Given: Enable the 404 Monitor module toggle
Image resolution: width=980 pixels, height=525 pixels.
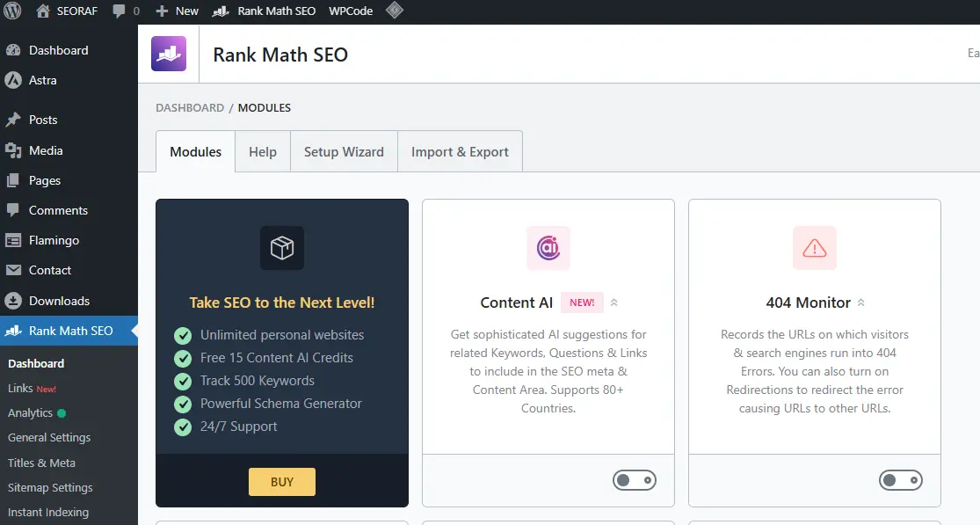Looking at the screenshot, I should pos(901,480).
